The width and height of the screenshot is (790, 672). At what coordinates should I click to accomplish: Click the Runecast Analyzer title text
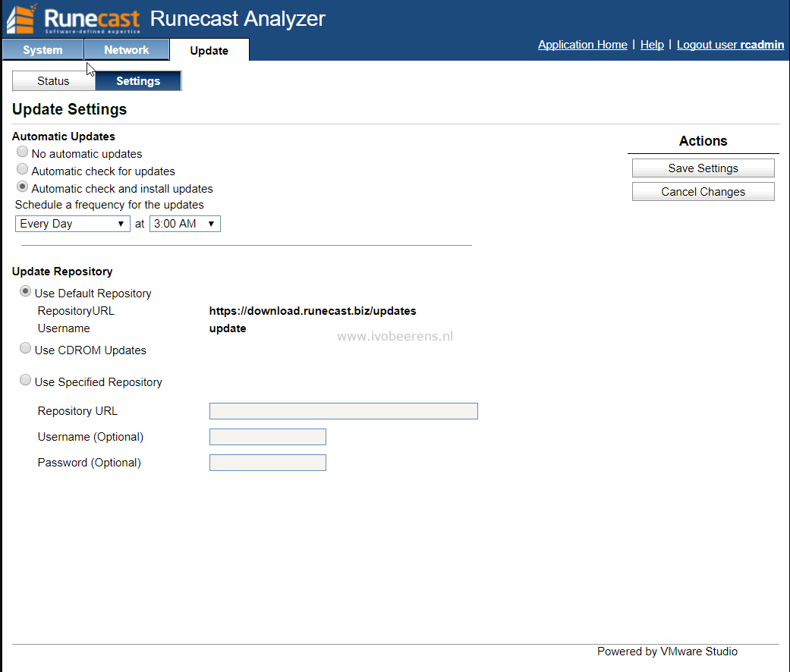click(238, 19)
